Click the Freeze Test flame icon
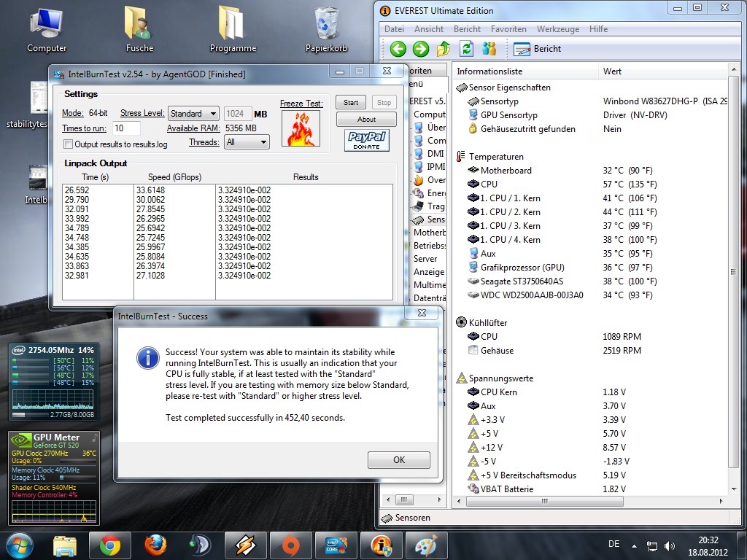747x560 pixels. pos(301,128)
